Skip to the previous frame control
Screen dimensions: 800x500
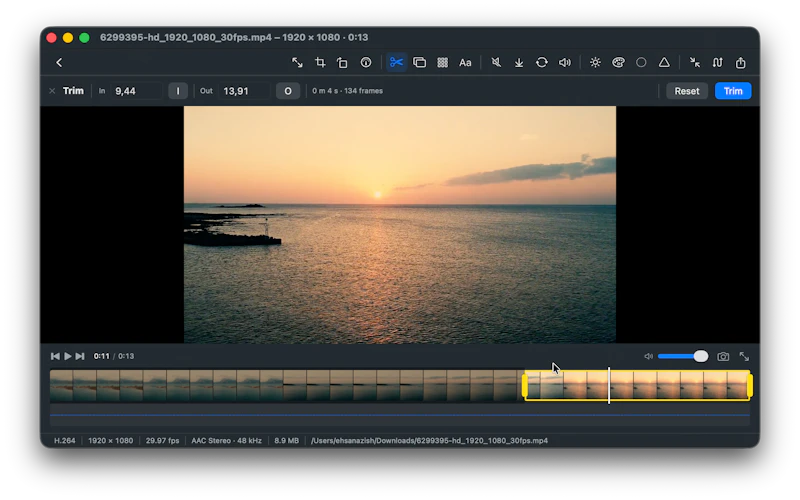(x=55, y=356)
